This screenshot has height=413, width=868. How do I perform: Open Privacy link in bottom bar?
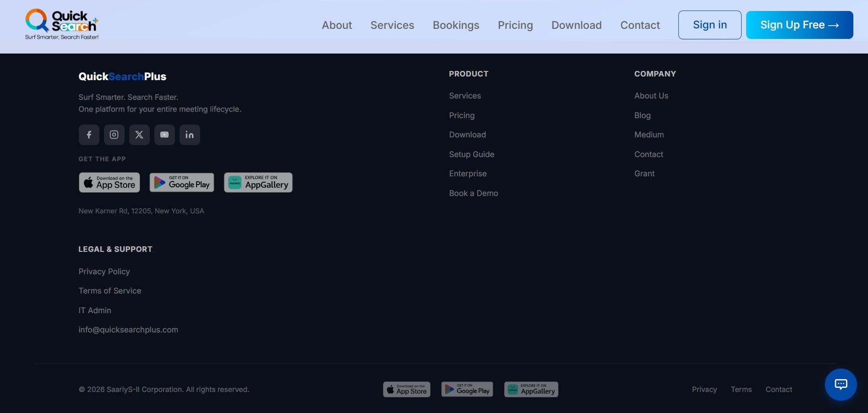(704, 389)
